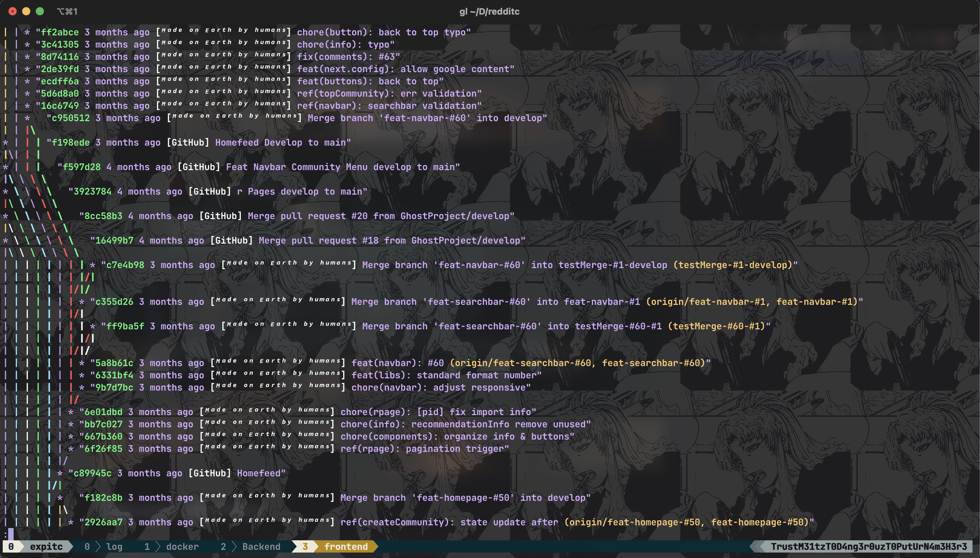Click commit hash ff2abce

[x=60, y=32]
